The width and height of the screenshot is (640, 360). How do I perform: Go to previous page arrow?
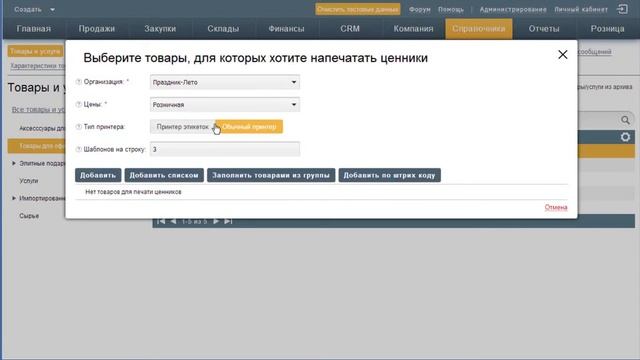click(173, 221)
